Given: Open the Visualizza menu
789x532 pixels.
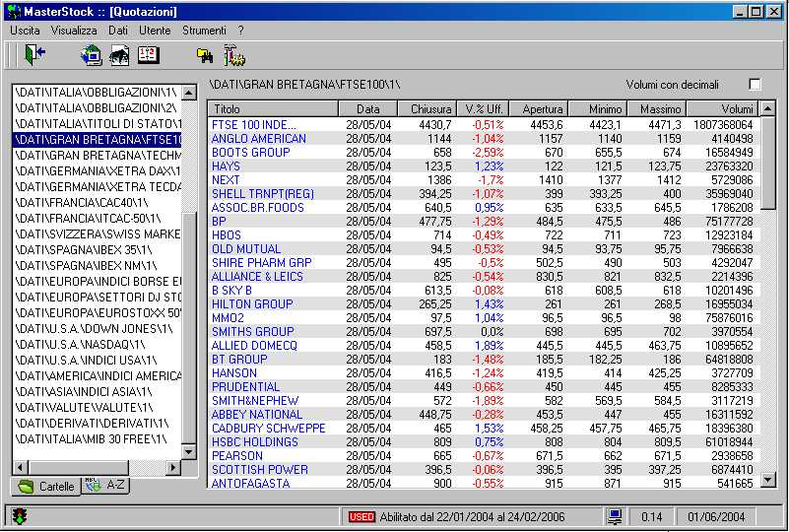Looking at the screenshot, I should tap(74, 31).
